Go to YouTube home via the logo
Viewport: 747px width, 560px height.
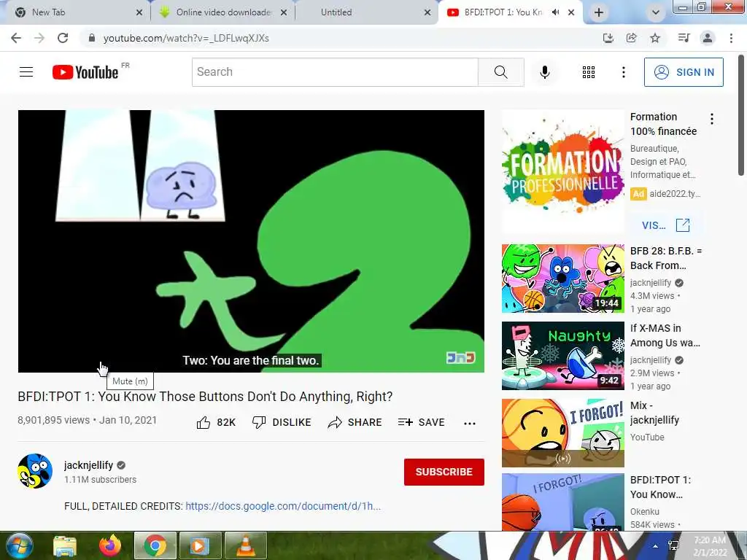click(x=85, y=72)
